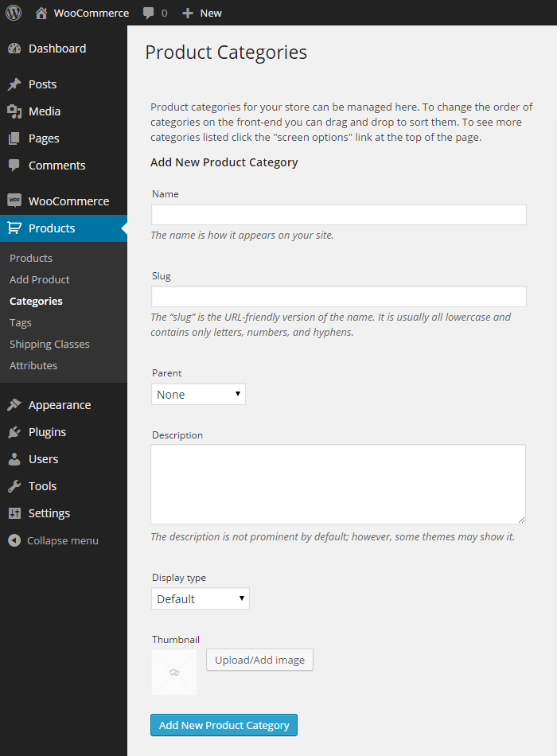Expand the Display type dropdown
The image size is (557, 756).
tap(201, 598)
